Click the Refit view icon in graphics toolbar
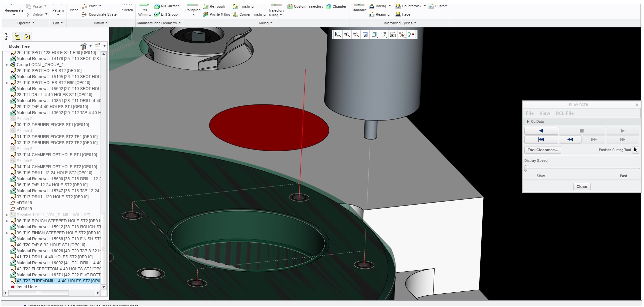The image size is (644, 307). pyautogui.click(x=338, y=34)
